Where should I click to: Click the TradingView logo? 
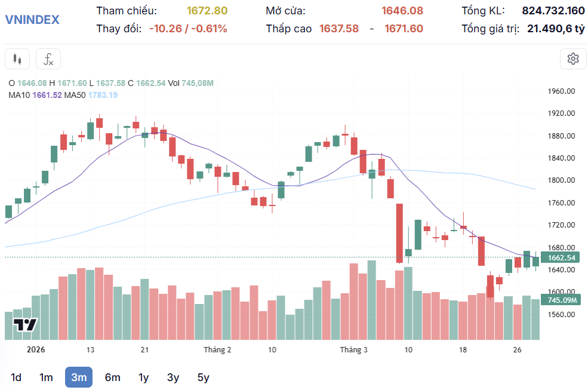(25, 325)
